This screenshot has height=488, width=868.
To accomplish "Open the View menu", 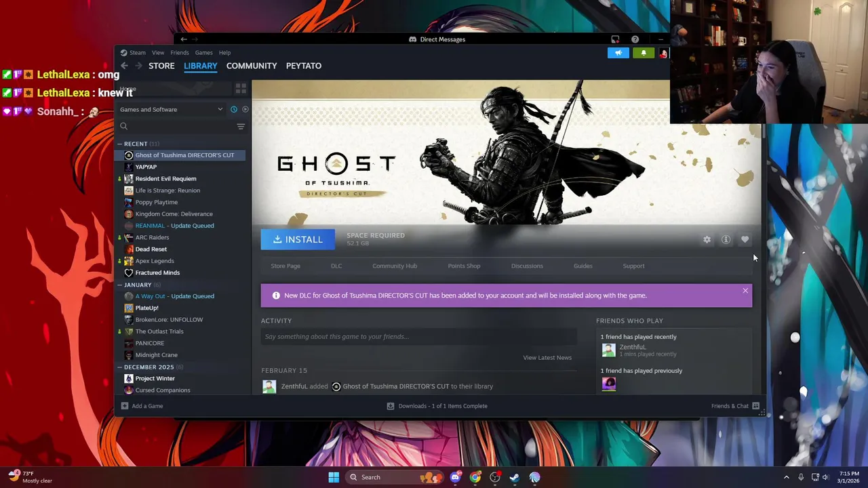I will click(x=158, y=53).
